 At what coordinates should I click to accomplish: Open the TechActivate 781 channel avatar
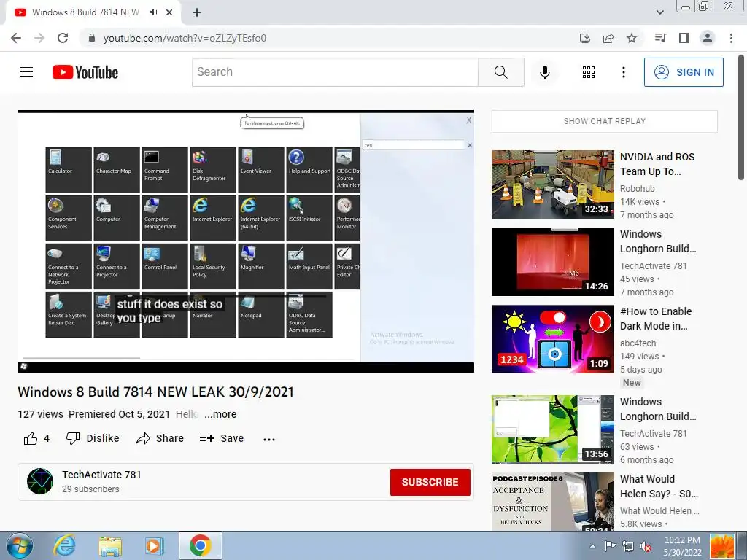click(40, 481)
